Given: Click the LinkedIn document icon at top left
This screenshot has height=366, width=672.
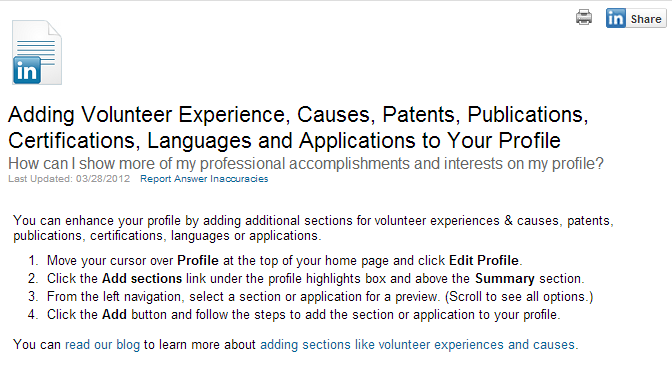Looking at the screenshot, I should pos(37,52).
